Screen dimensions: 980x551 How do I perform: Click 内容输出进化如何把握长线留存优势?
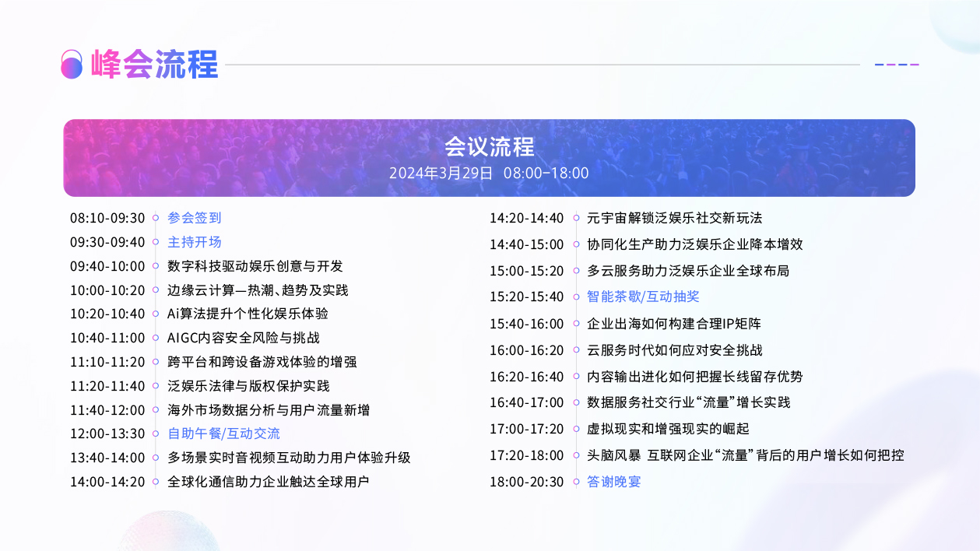(695, 377)
